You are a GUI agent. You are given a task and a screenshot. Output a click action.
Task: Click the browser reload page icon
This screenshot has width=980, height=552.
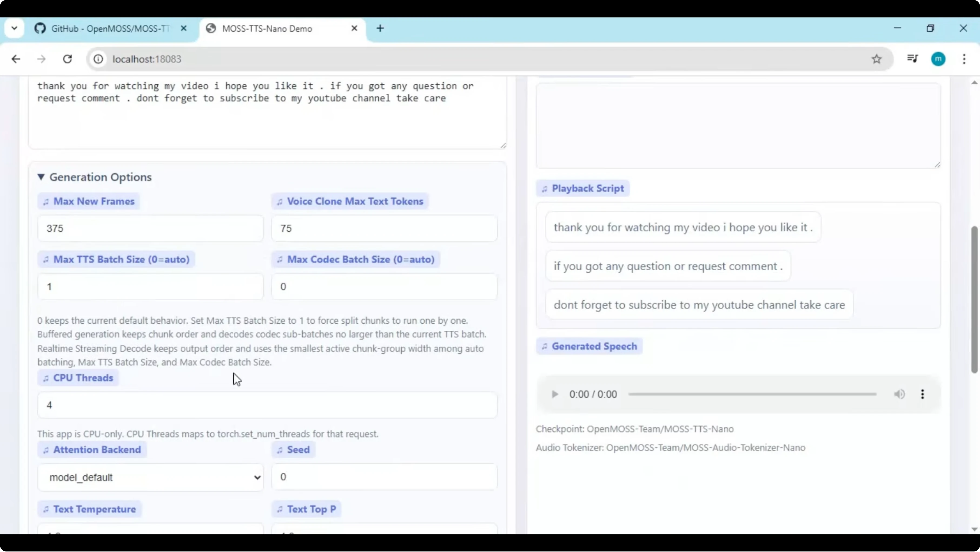pos(67,59)
